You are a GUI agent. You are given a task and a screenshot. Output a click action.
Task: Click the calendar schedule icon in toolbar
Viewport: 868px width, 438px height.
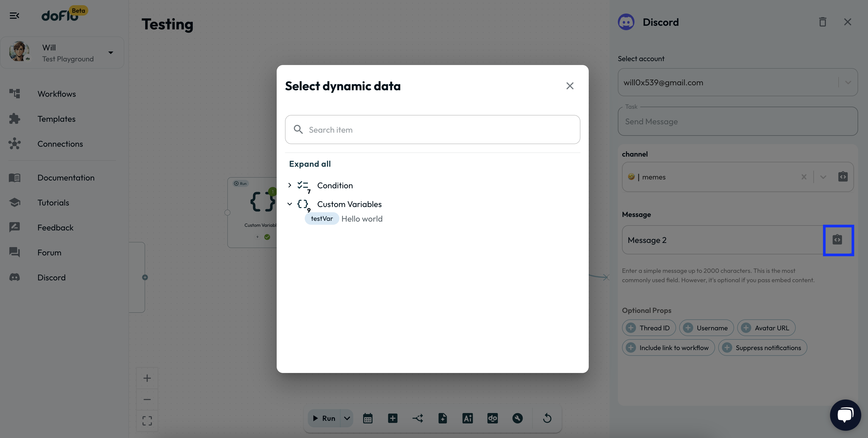368,418
